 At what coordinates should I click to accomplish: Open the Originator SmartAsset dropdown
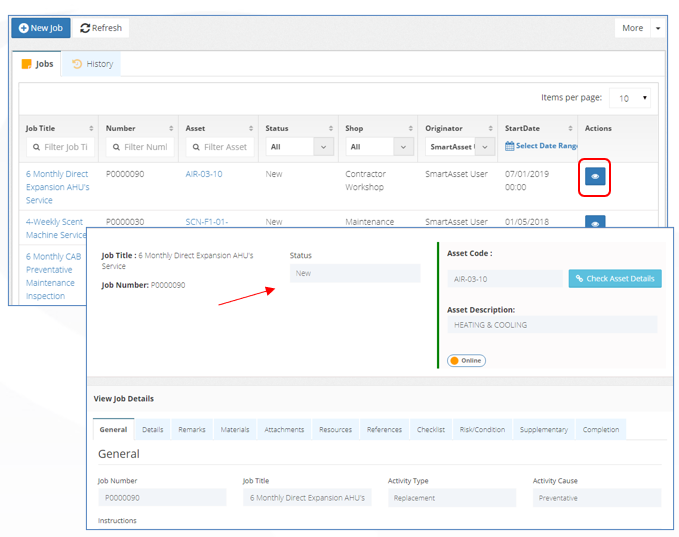[x=459, y=147]
